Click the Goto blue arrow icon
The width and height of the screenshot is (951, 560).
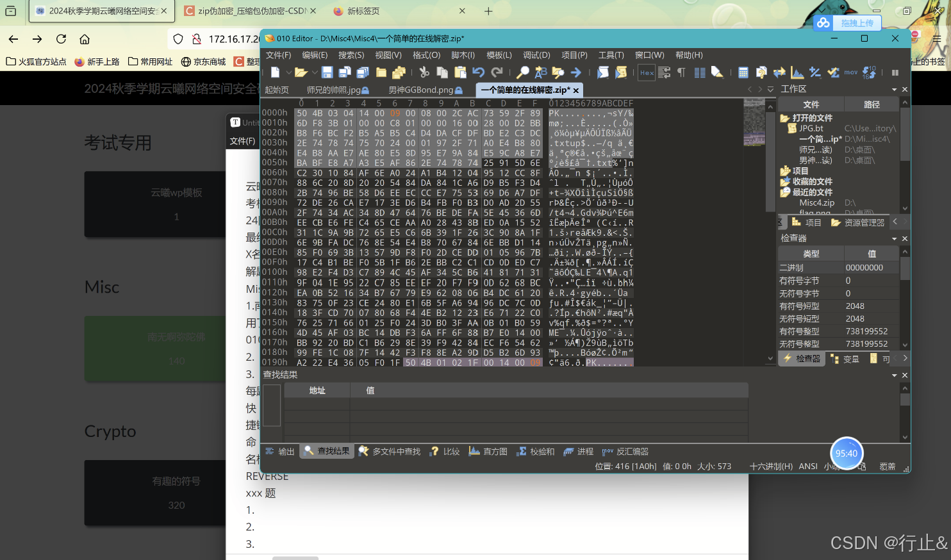[x=575, y=72]
